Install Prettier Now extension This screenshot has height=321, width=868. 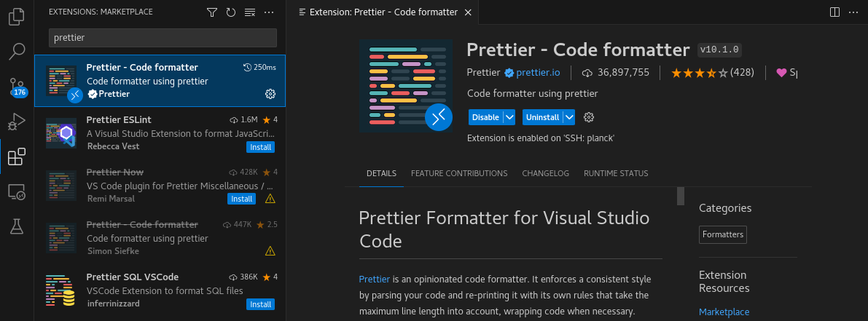coord(241,198)
